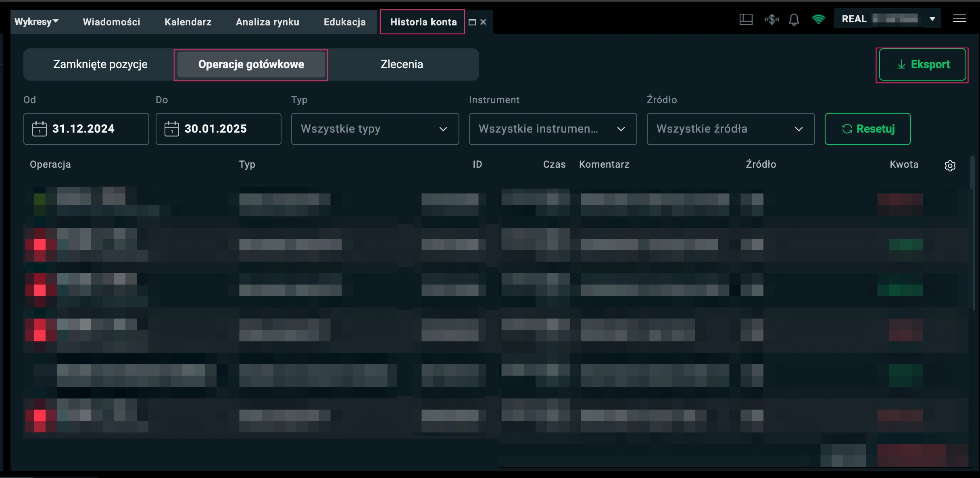Open the REAL account selector dropdown
The height and width of the screenshot is (478, 980).
(932, 19)
